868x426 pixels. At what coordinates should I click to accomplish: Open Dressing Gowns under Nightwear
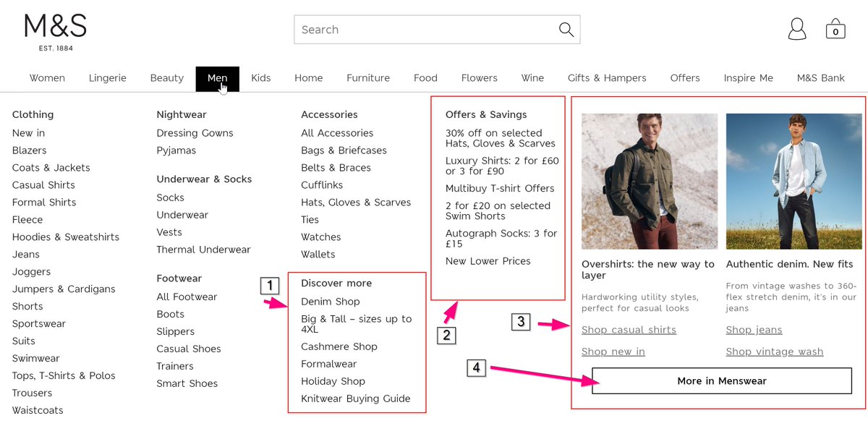195,133
